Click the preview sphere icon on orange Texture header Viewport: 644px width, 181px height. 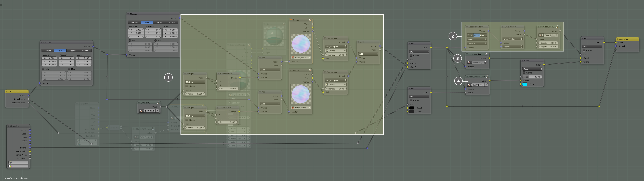[310, 20]
